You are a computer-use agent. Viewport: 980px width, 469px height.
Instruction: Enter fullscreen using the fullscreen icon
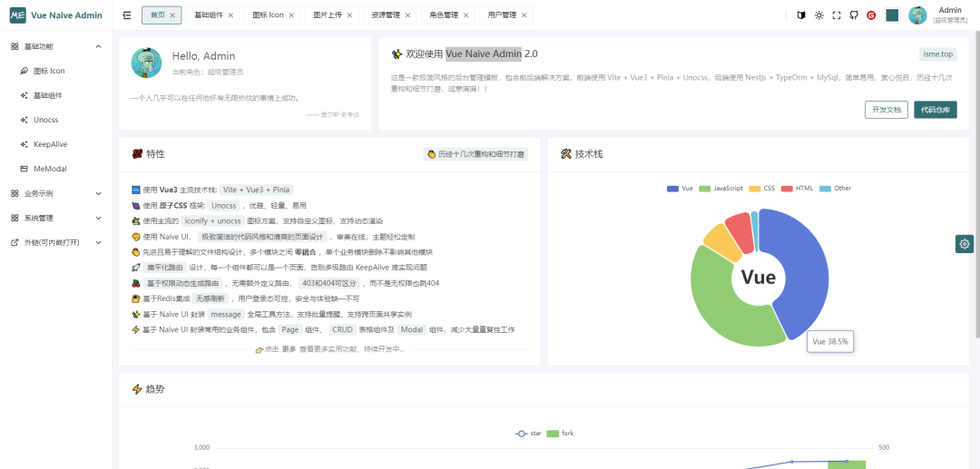[837, 15]
